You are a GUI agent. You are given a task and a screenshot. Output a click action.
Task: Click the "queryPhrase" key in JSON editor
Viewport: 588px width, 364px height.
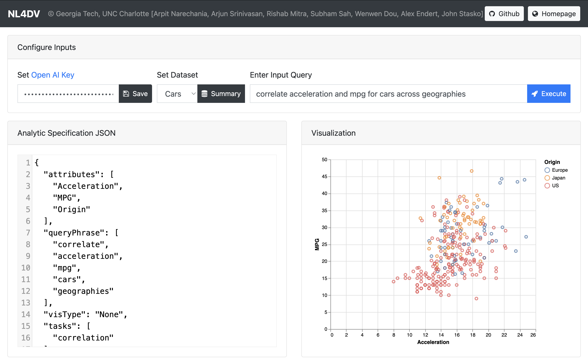tap(73, 233)
